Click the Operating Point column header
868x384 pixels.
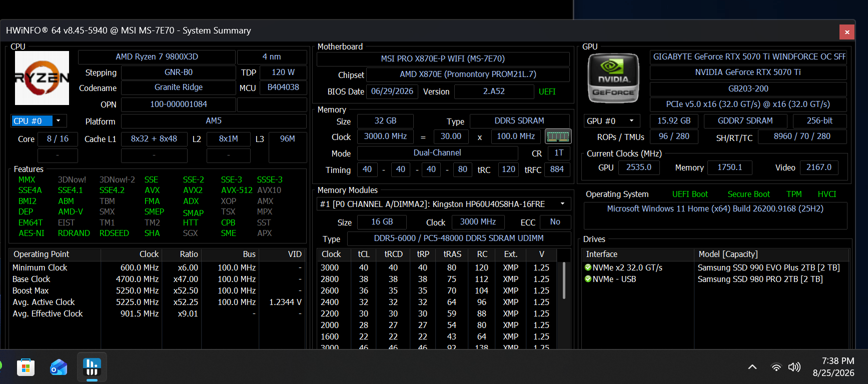click(x=55, y=254)
